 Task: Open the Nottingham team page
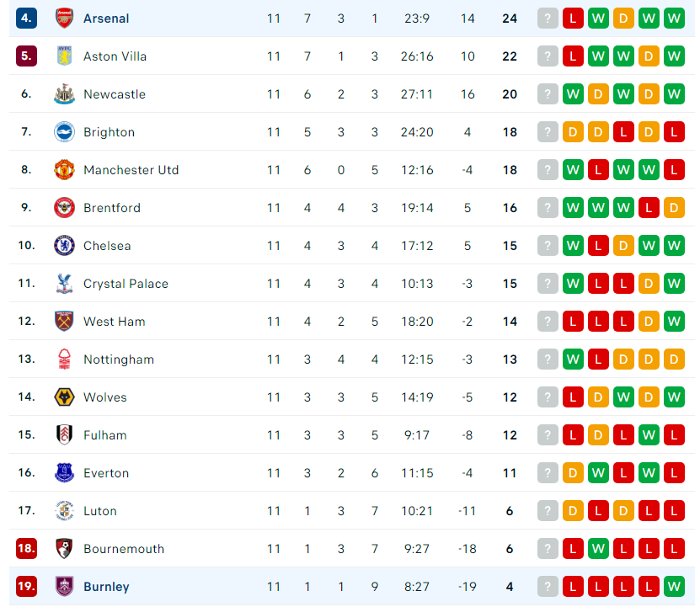tap(119, 359)
